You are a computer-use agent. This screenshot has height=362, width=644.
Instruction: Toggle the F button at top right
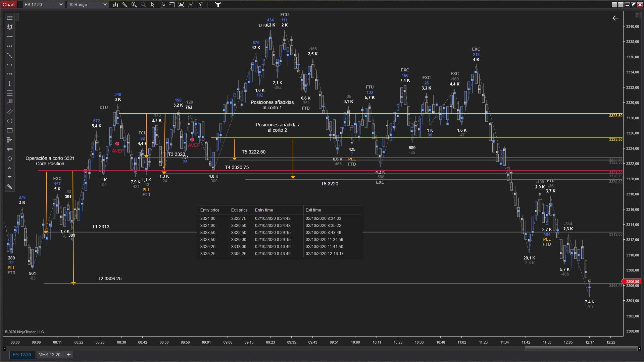tap(637, 15)
